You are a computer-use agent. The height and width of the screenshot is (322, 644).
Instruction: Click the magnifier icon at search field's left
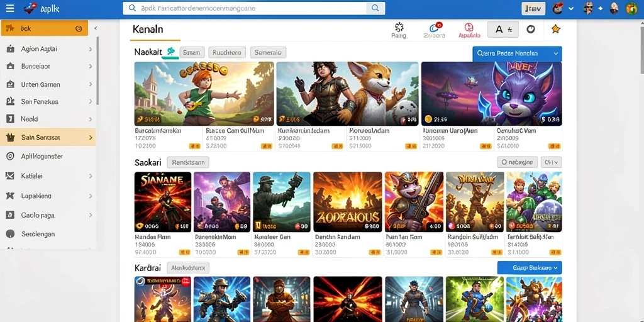(132, 8)
